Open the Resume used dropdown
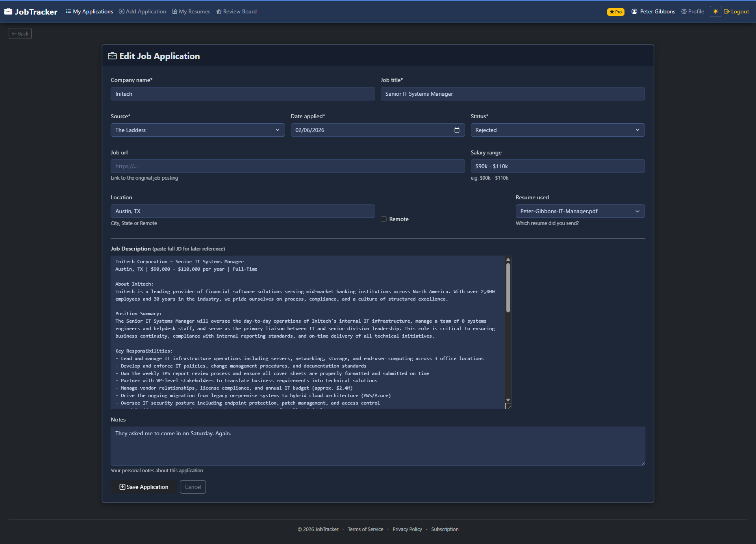The width and height of the screenshot is (756, 544). click(580, 211)
